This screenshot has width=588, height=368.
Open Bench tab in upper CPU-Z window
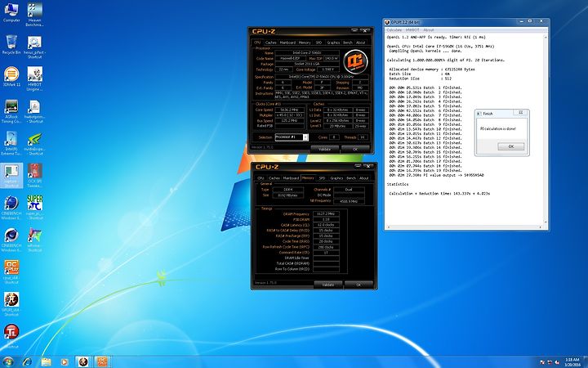(x=348, y=43)
